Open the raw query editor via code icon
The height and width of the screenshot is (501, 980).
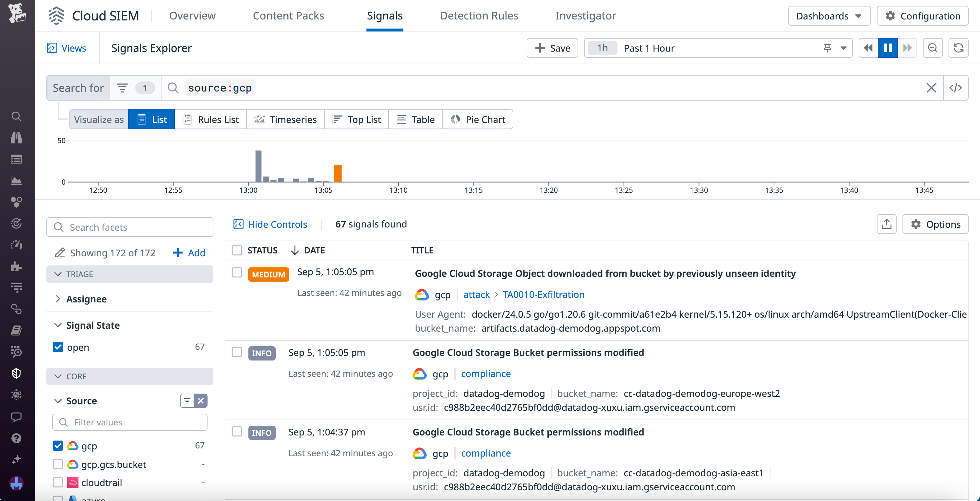956,88
